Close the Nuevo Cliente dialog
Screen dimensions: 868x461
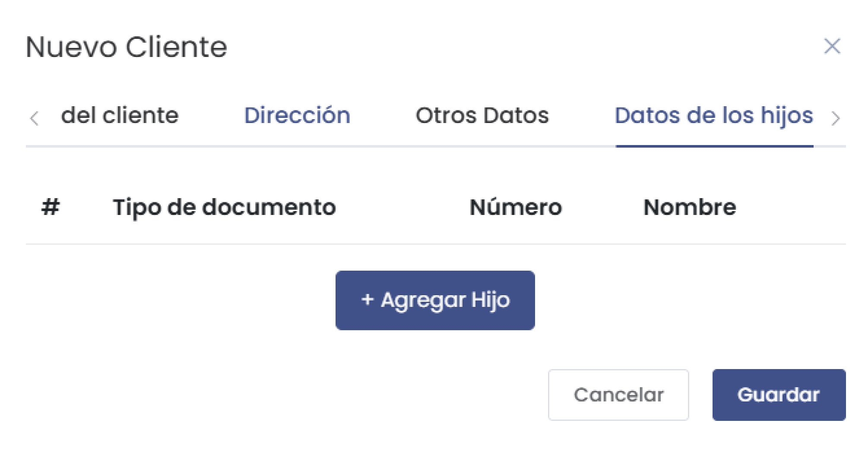833,46
